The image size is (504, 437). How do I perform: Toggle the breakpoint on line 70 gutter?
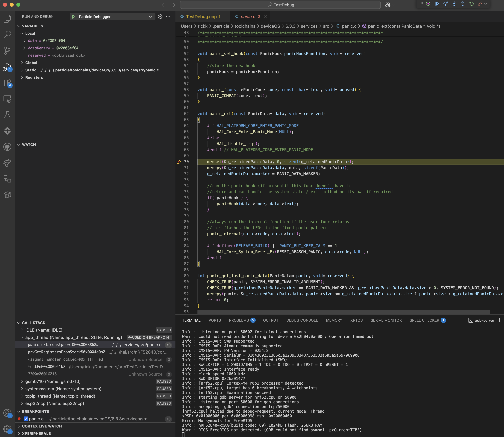178,162
